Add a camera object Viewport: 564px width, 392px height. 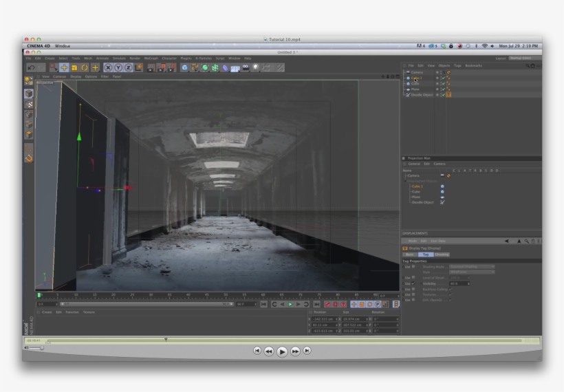click(246, 67)
